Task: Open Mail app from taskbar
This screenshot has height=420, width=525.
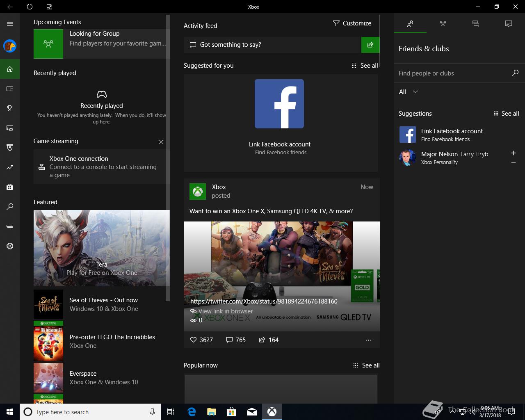Action: 252,412
